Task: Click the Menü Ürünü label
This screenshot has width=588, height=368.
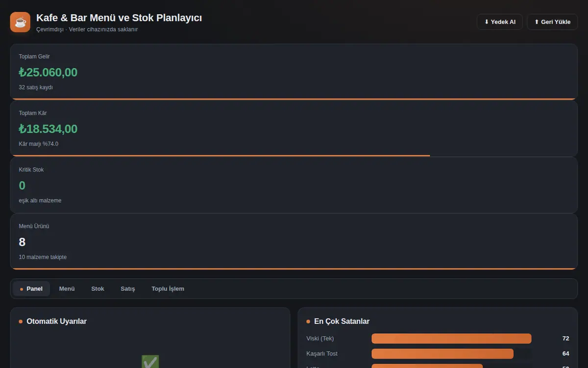Action: click(x=34, y=226)
